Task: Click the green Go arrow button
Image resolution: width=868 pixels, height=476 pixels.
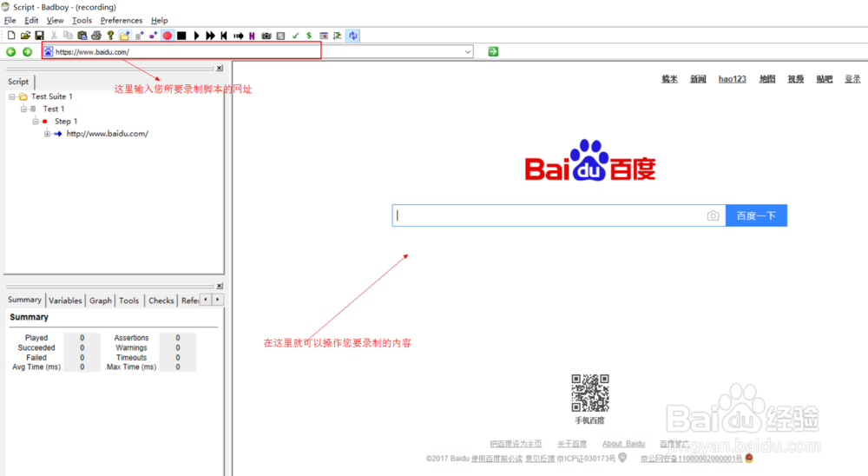Action: pyautogui.click(x=493, y=51)
